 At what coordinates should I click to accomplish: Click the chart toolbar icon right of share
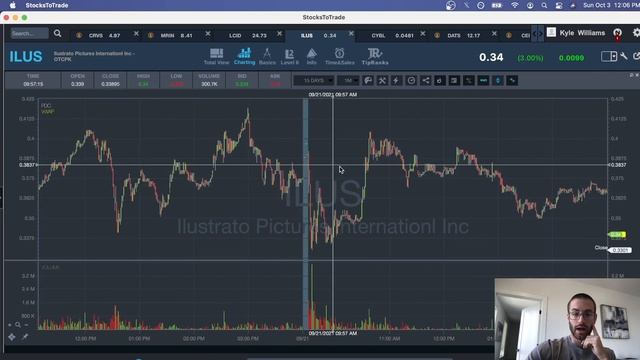click(440, 80)
